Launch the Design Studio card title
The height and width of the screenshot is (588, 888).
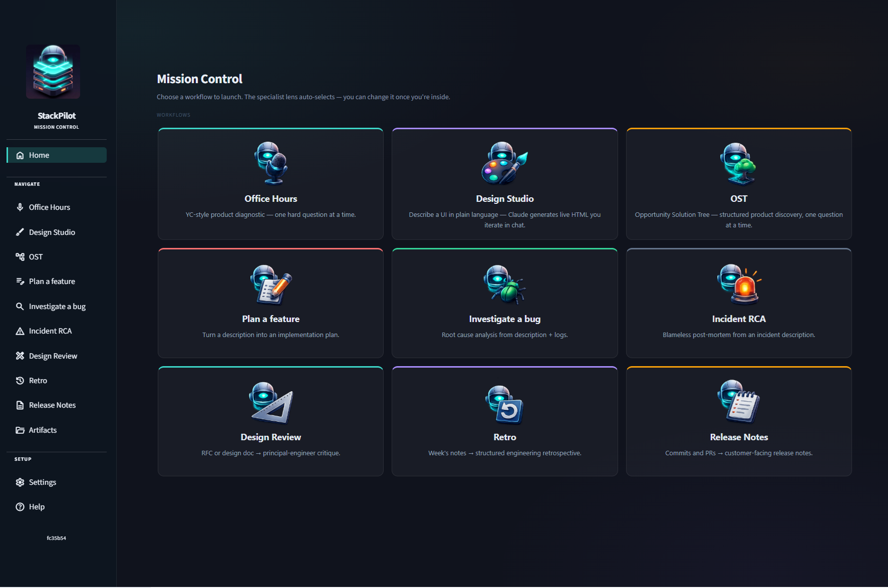pyautogui.click(x=505, y=199)
